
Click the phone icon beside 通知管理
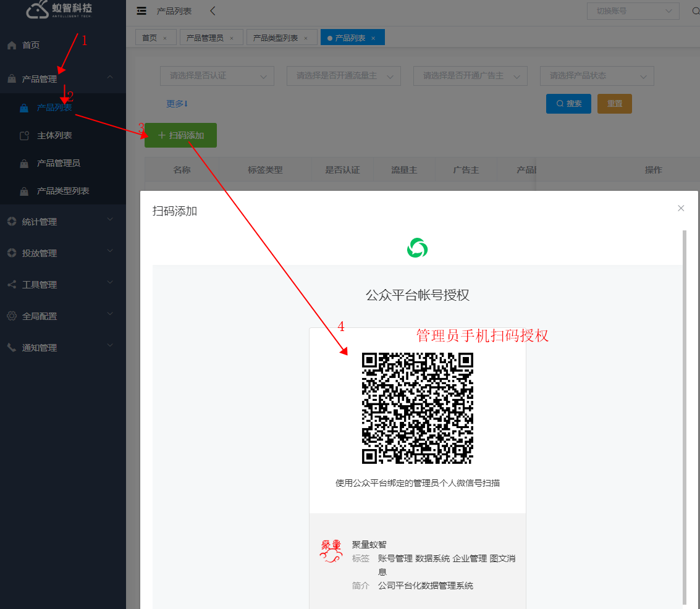pyautogui.click(x=12, y=347)
